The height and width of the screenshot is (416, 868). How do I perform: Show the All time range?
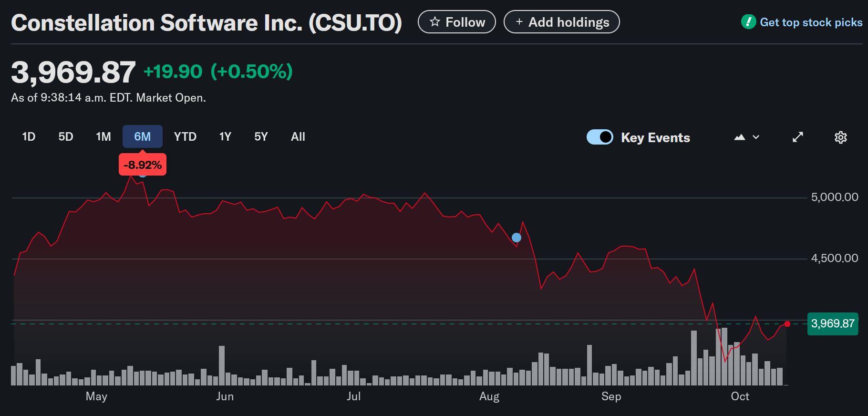tap(298, 137)
